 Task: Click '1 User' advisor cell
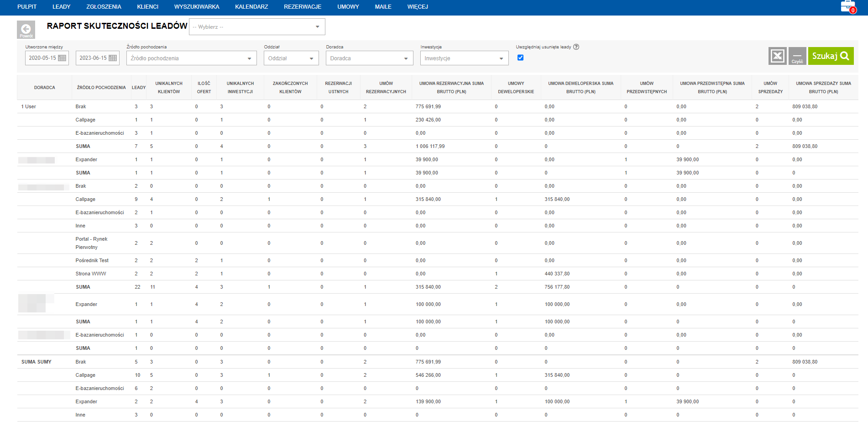click(x=29, y=106)
